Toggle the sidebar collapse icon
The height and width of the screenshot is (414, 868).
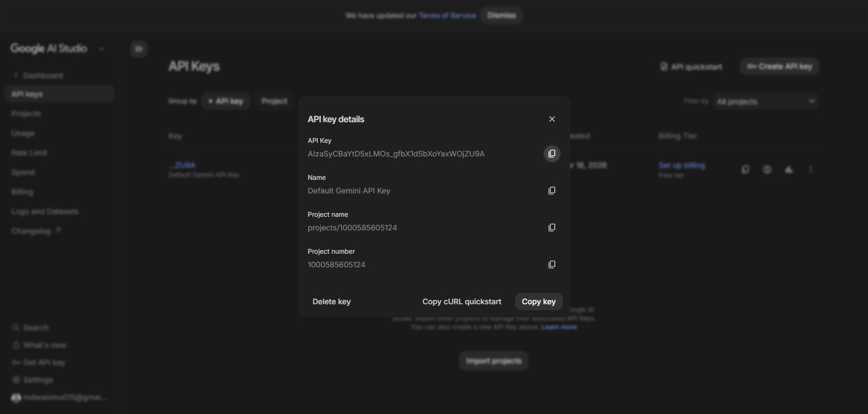139,49
